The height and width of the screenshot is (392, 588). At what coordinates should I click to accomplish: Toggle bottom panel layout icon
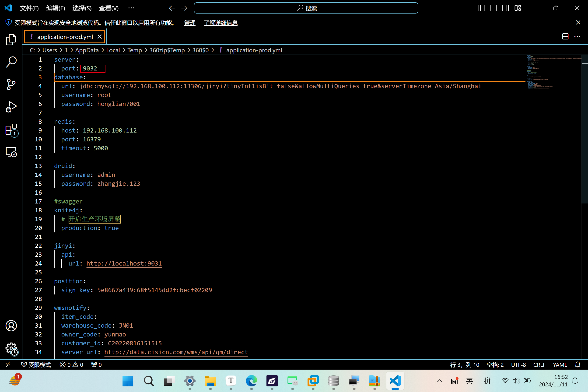coord(493,8)
